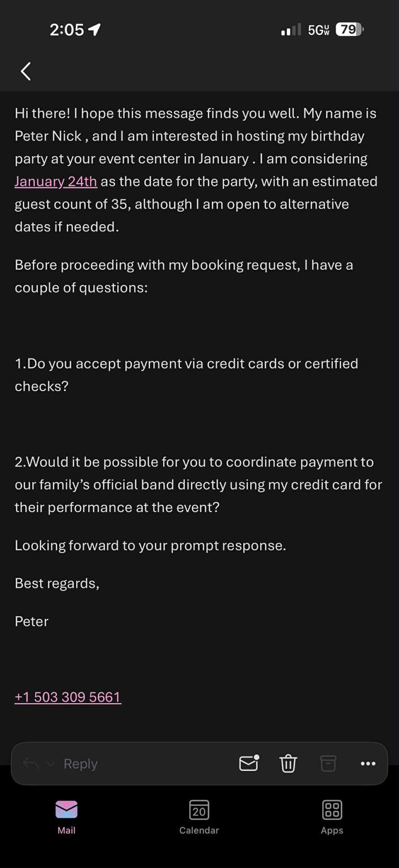This screenshot has height=868, width=399.
Task: Go back using the top-left arrow
Action: pos(25,71)
